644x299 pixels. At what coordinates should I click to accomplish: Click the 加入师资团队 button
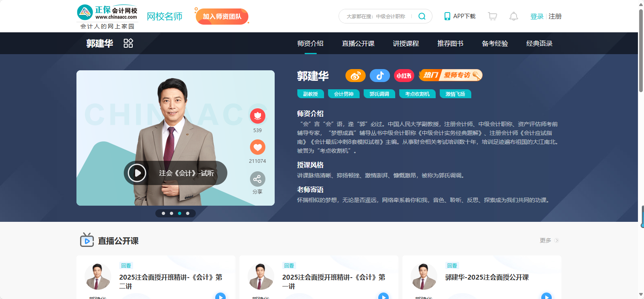222,17
